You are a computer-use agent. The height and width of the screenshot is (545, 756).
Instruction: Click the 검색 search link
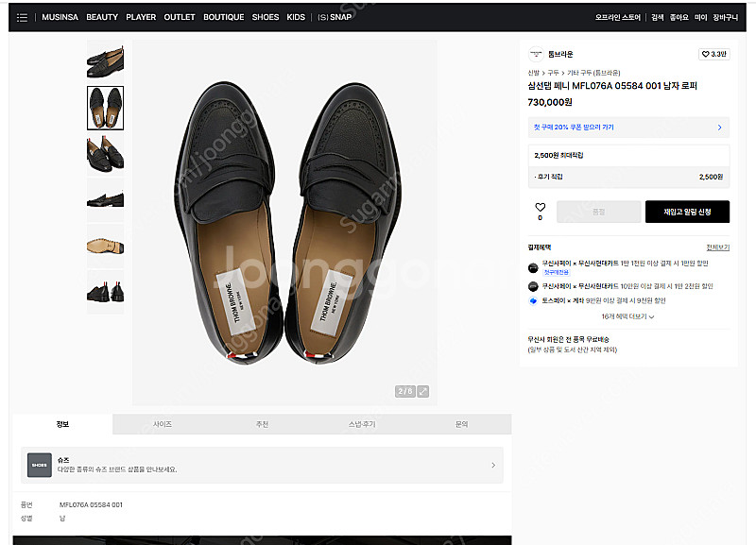[x=657, y=17]
